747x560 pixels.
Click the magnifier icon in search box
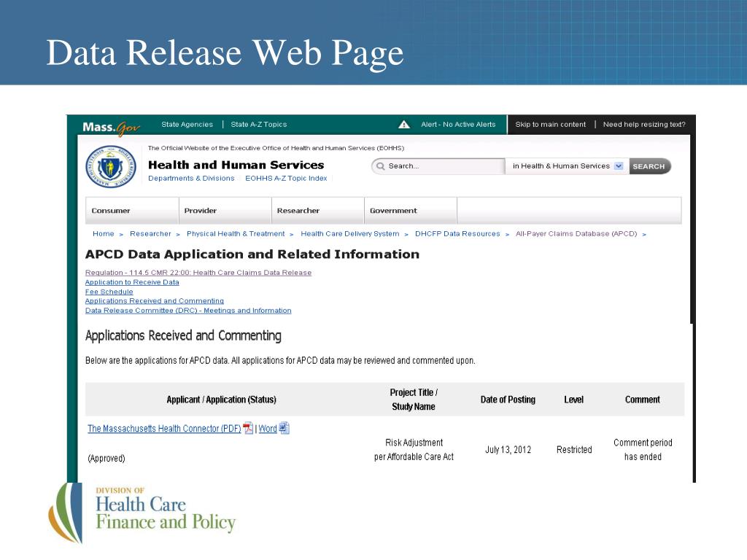(380, 166)
